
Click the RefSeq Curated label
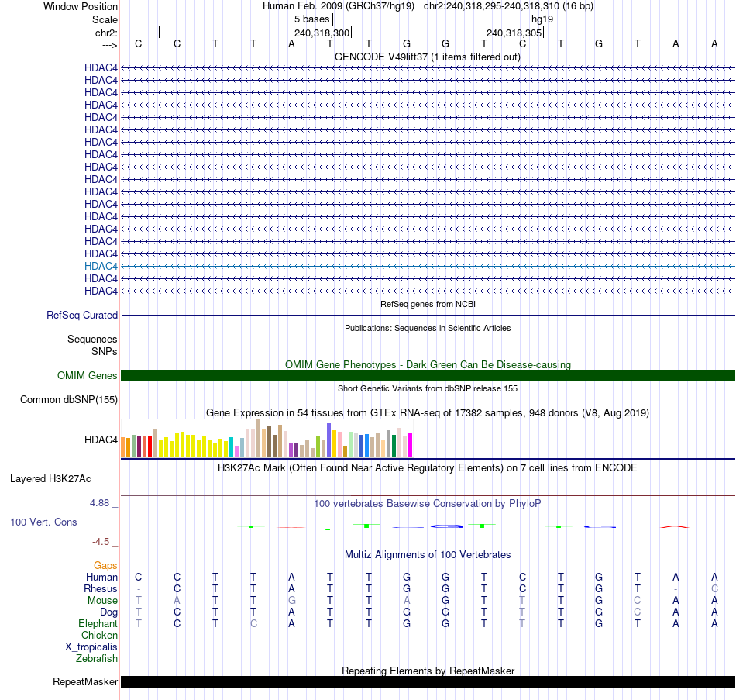82,316
